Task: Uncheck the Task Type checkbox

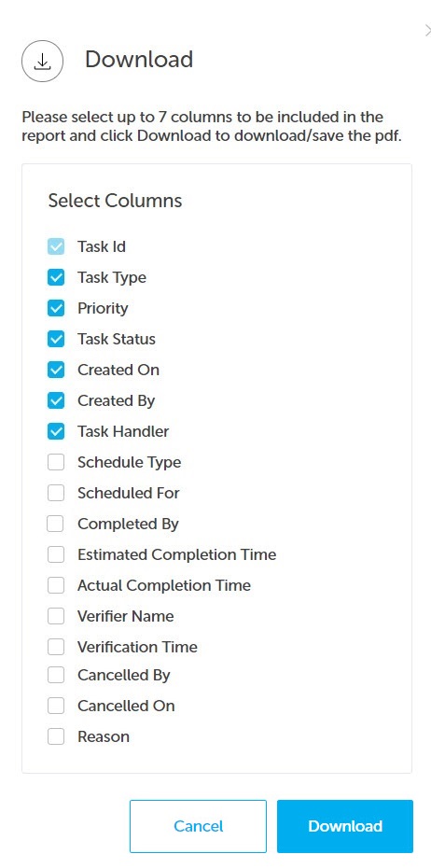Action: [x=56, y=277]
